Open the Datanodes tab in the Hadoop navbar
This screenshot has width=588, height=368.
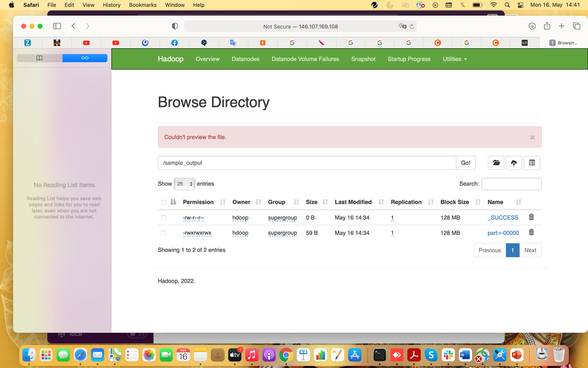pos(246,59)
